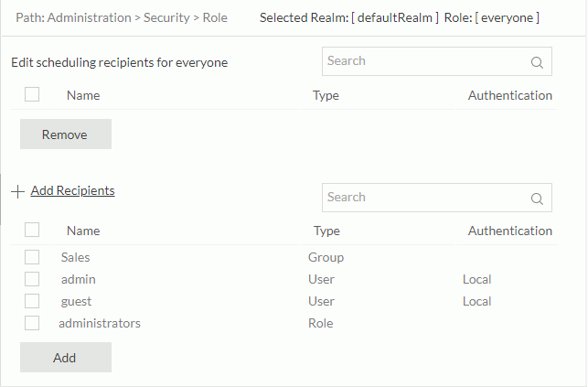Click the magnifier icon in the upper search box
Viewport: 588px width, 387px height.
coord(537,62)
